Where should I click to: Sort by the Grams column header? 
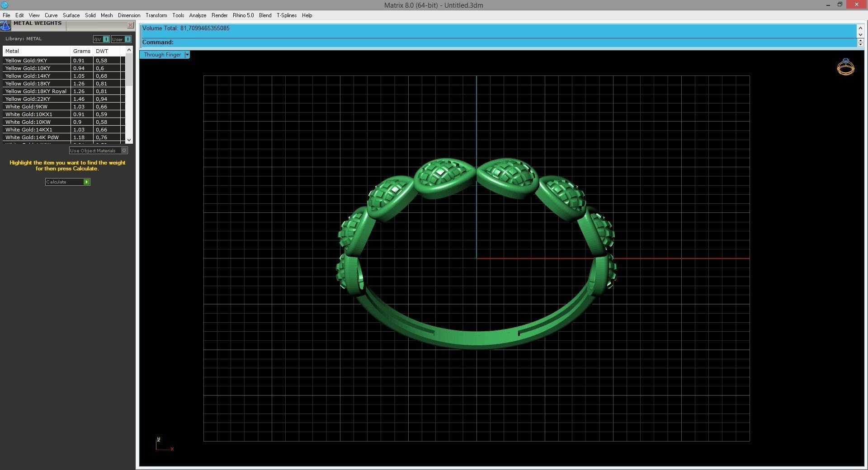(82, 51)
